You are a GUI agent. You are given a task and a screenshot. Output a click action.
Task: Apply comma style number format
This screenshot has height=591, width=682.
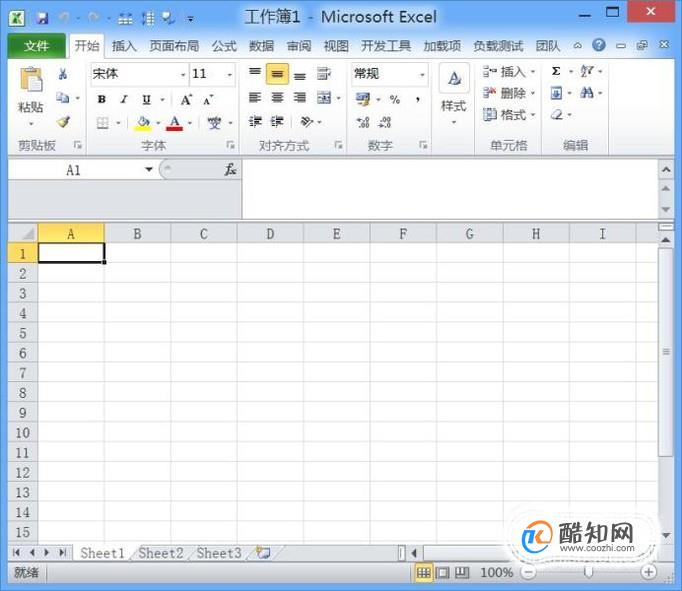click(418, 100)
